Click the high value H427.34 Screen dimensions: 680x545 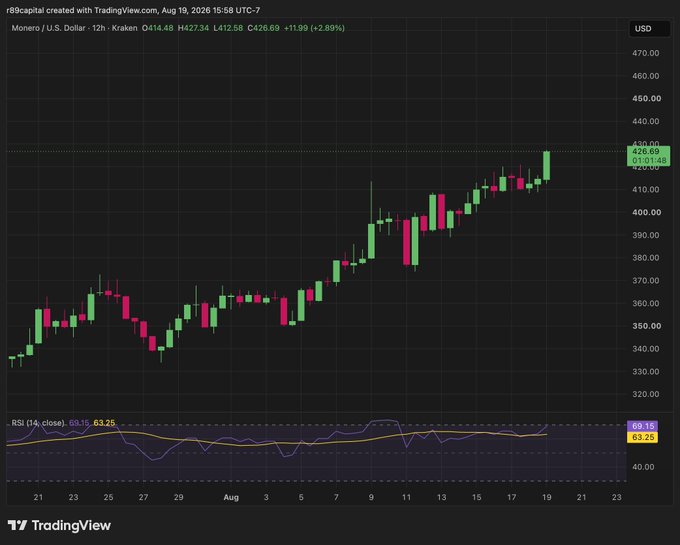(193, 28)
